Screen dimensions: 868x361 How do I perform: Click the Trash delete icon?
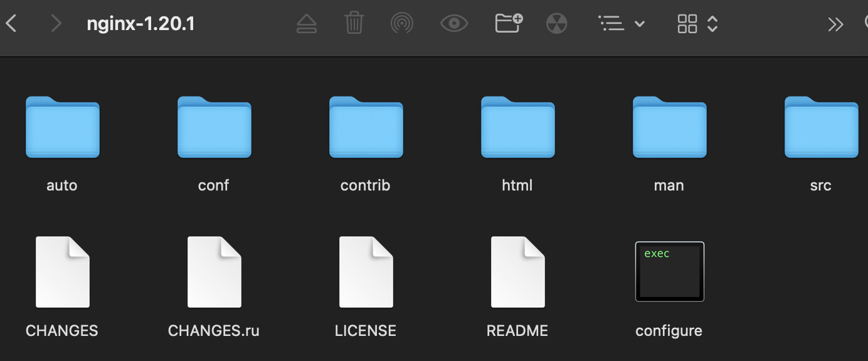(x=354, y=24)
